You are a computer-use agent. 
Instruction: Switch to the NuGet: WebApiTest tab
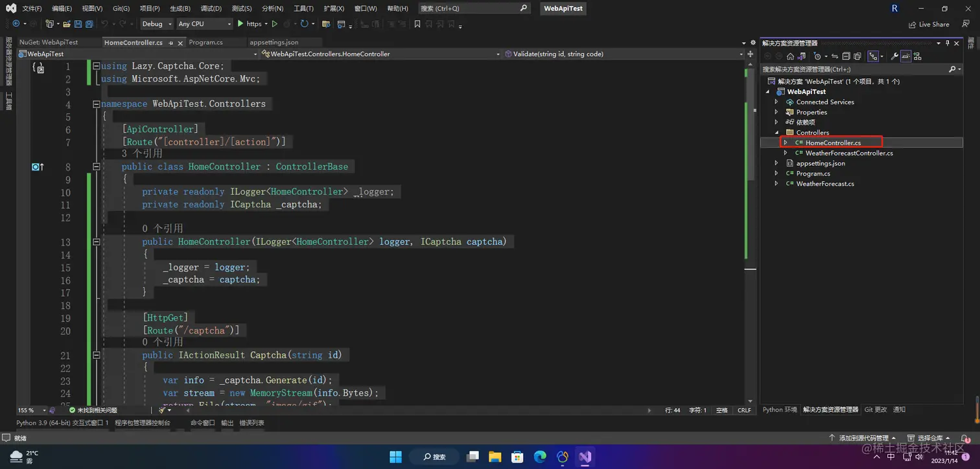49,42
